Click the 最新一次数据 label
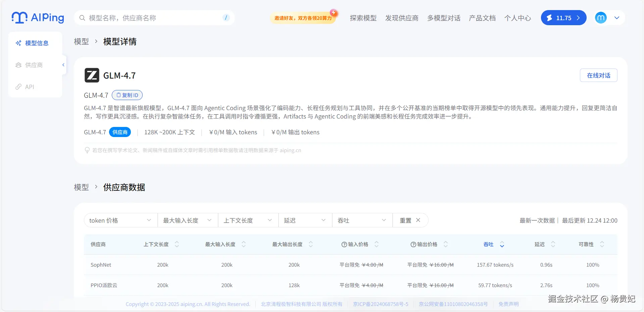644x312 pixels. (x=537, y=220)
